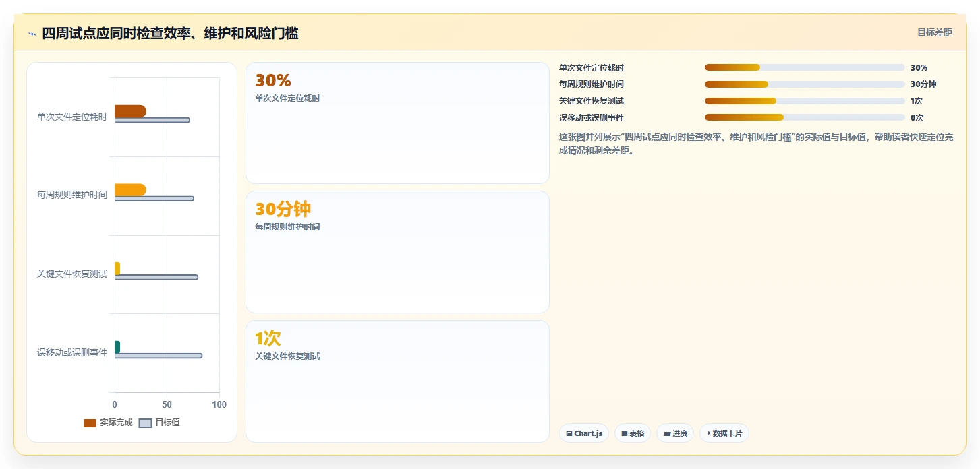
Task: Click 单次文件定位耗时 label in progress list
Action: tap(592, 68)
